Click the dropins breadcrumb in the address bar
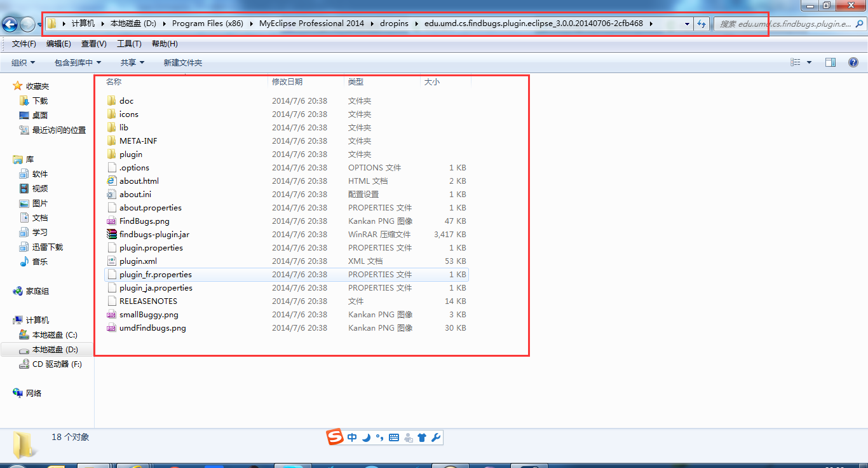 [x=394, y=24]
